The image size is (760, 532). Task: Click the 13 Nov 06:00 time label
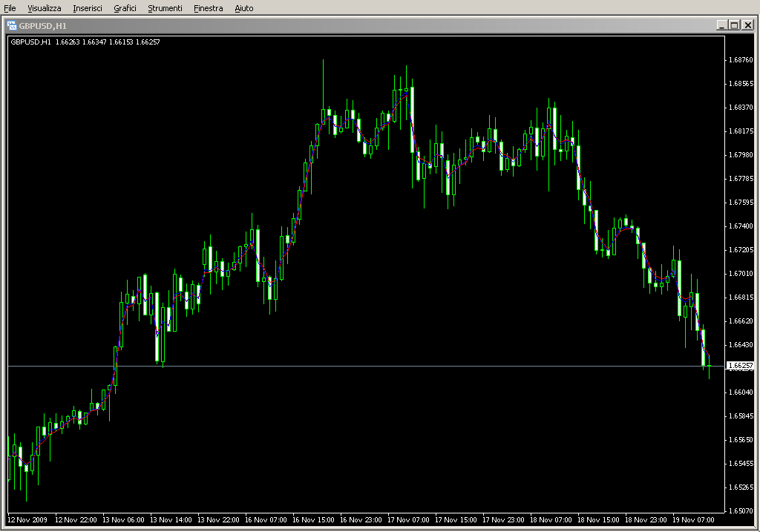coord(124,520)
